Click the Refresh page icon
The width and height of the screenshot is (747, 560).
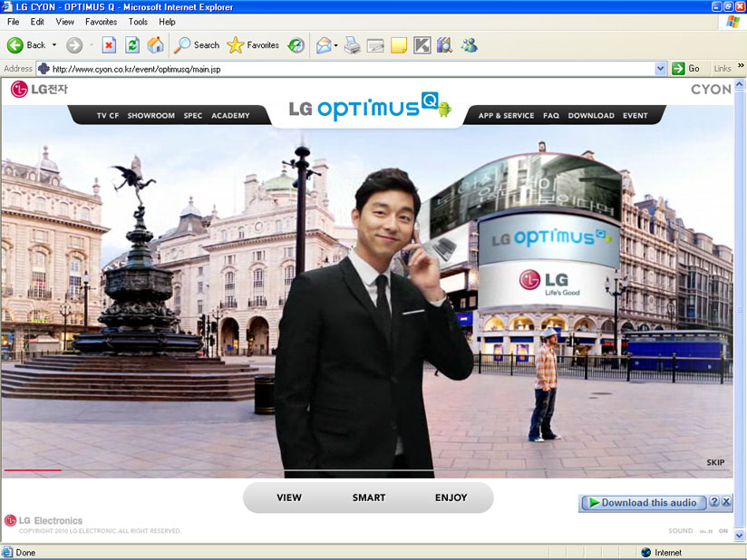pos(132,45)
